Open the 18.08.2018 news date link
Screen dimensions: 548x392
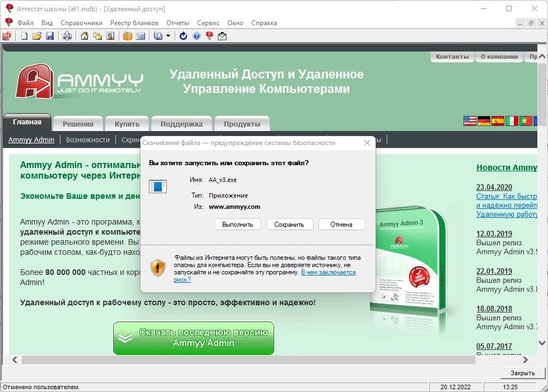coord(494,309)
